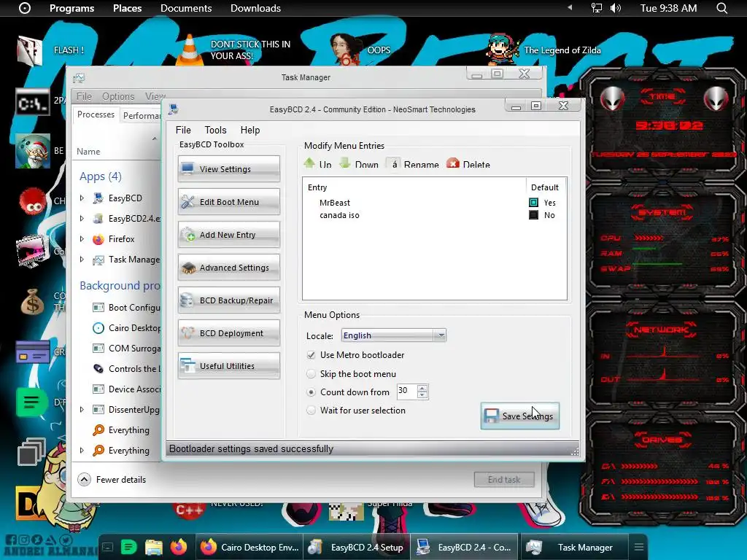Move entry Down with arrow icon
747x560 pixels.
click(x=359, y=164)
